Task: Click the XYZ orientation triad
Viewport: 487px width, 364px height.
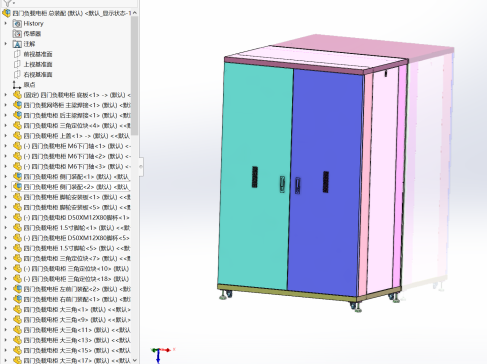Action: (x=162, y=355)
